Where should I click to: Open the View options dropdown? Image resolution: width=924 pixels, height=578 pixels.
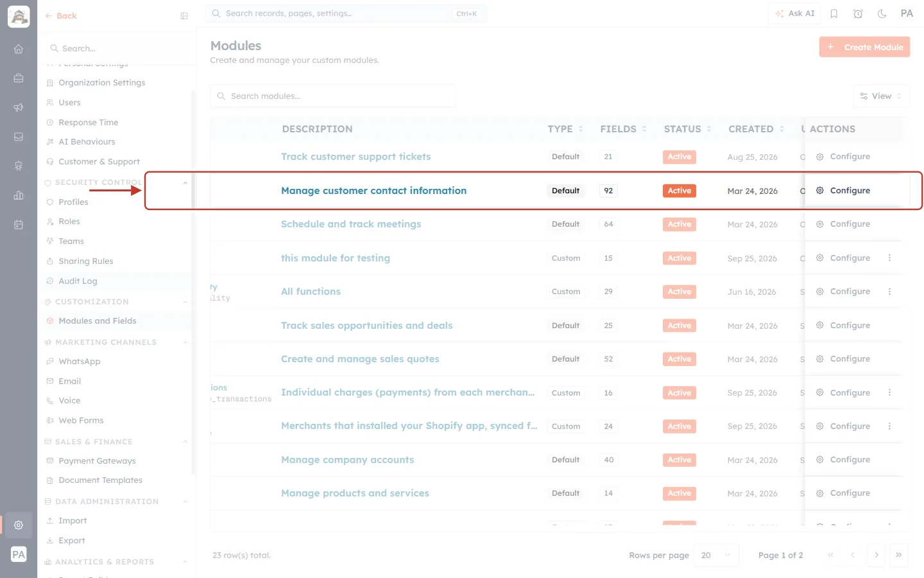tap(881, 96)
